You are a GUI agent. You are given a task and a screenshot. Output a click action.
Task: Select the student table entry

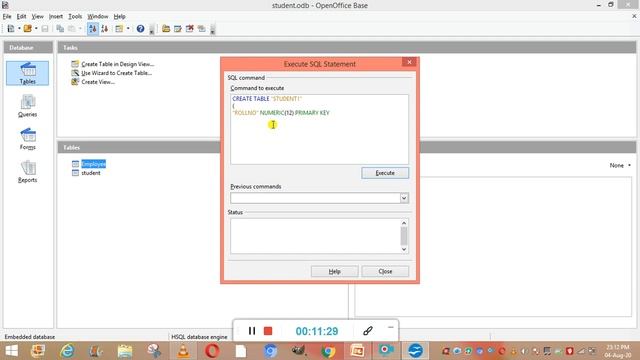click(x=91, y=173)
